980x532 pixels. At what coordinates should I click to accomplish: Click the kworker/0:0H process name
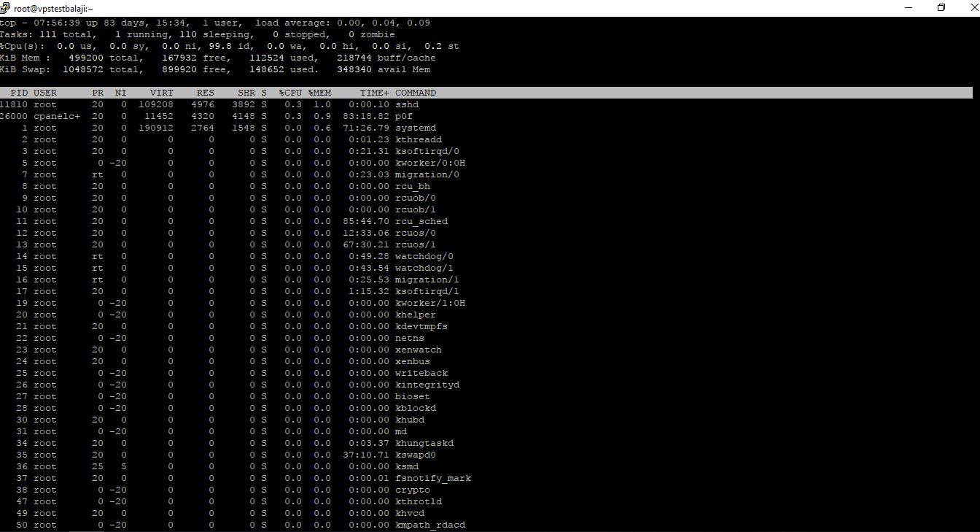[x=430, y=163]
